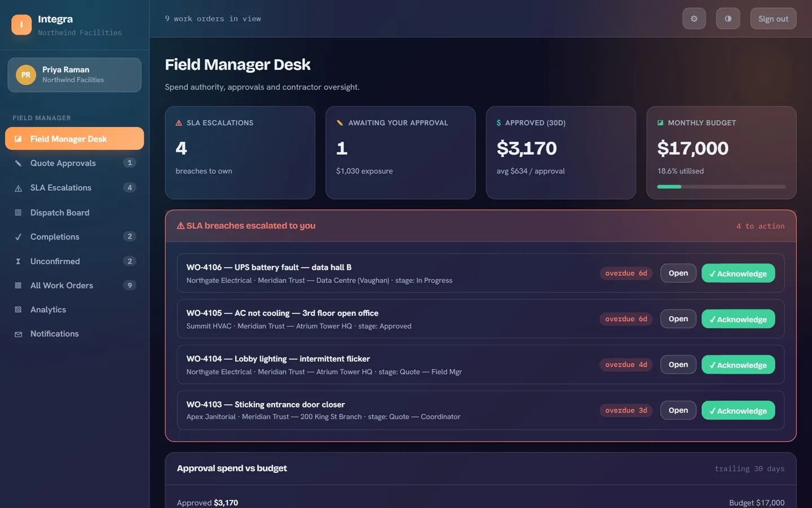Click the Awaiting Your Approval pencil icon
812x508 pixels.
(x=340, y=123)
